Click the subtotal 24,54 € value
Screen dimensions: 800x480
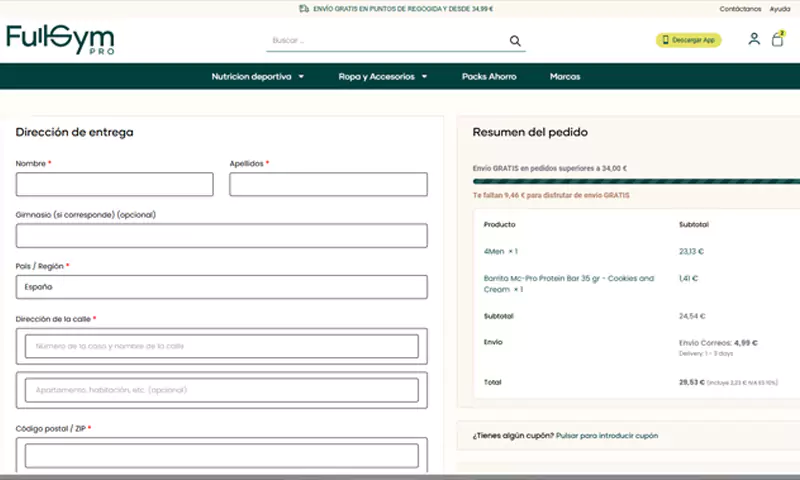click(x=692, y=316)
